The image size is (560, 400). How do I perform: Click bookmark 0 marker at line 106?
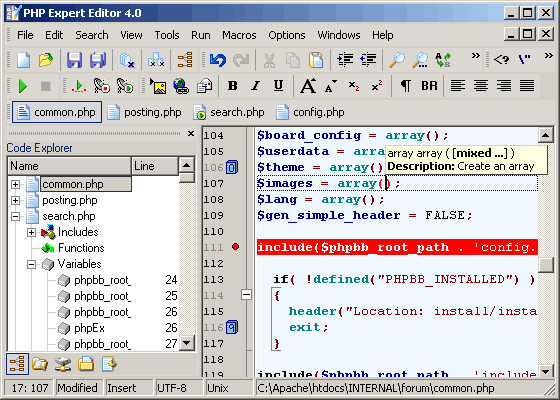(x=232, y=167)
